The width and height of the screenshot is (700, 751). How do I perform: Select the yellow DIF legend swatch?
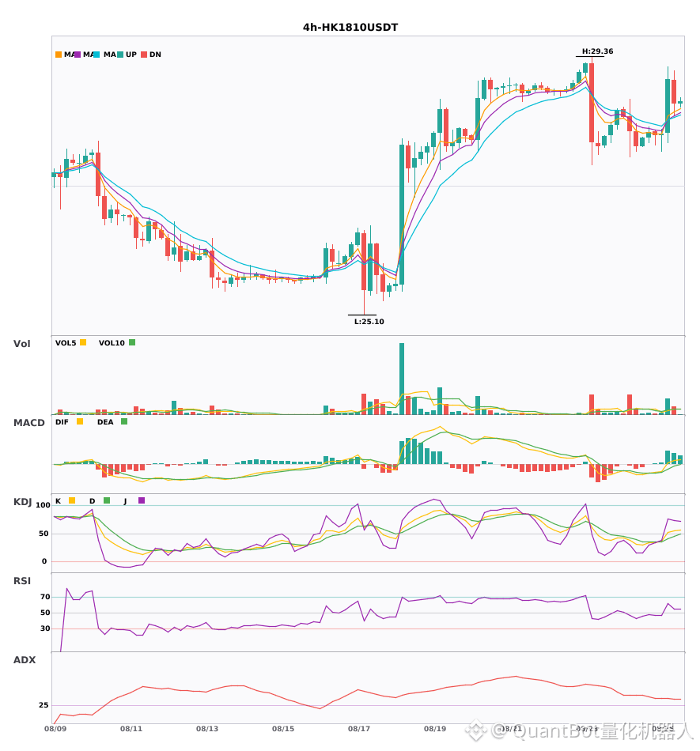(80, 421)
